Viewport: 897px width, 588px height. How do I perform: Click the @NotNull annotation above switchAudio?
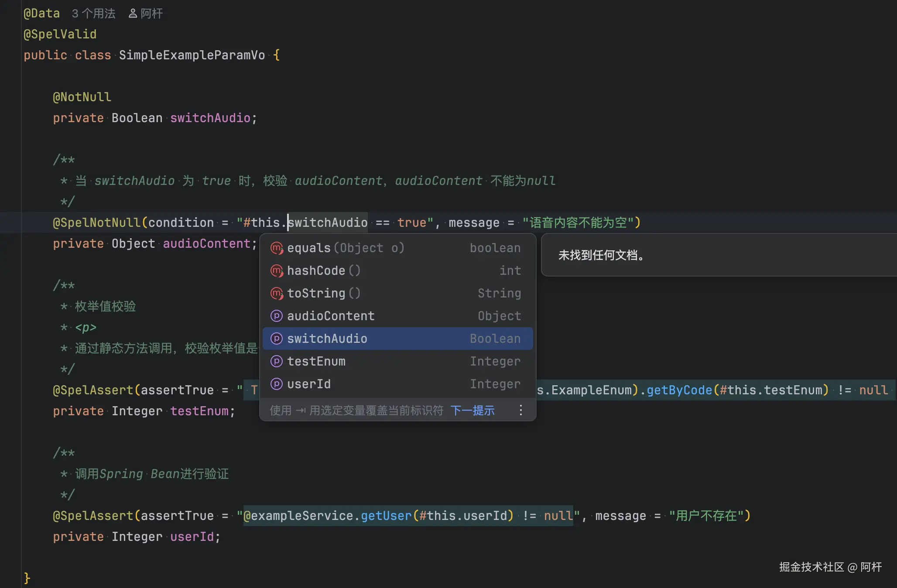click(x=82, y=97)
